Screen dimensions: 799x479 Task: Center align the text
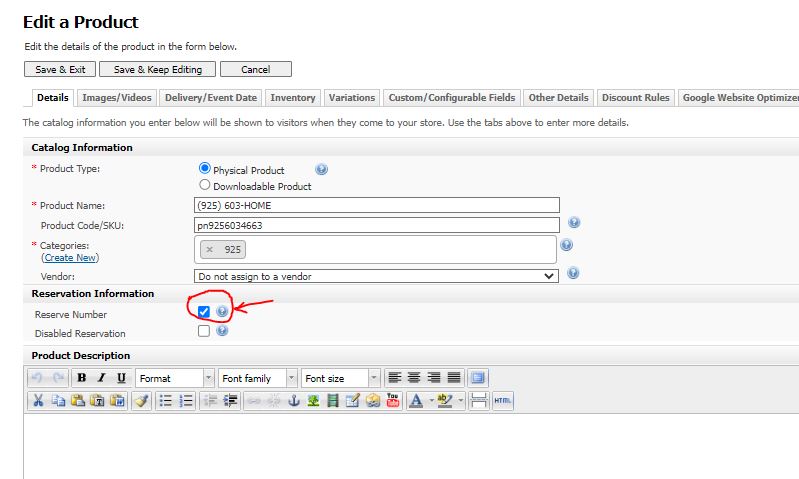(414, 378)
